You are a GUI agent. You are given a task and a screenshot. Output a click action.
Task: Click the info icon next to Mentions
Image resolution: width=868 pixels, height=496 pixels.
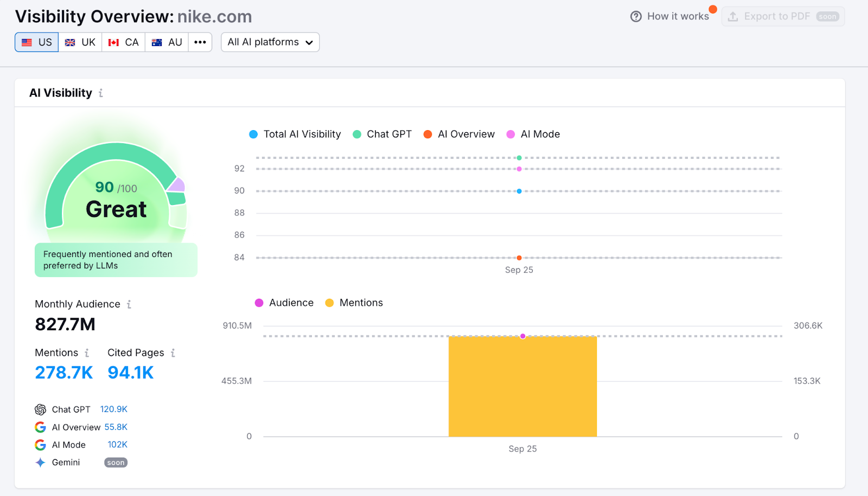click(x=87, y=353)
